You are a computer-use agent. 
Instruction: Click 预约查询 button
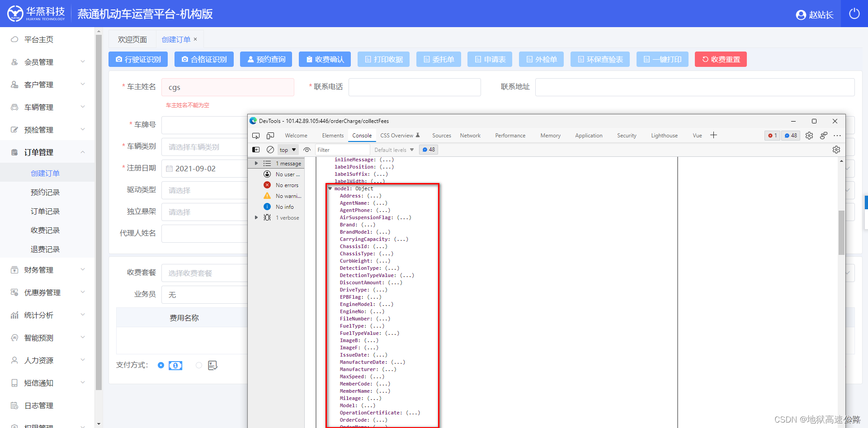click(266, 59)
